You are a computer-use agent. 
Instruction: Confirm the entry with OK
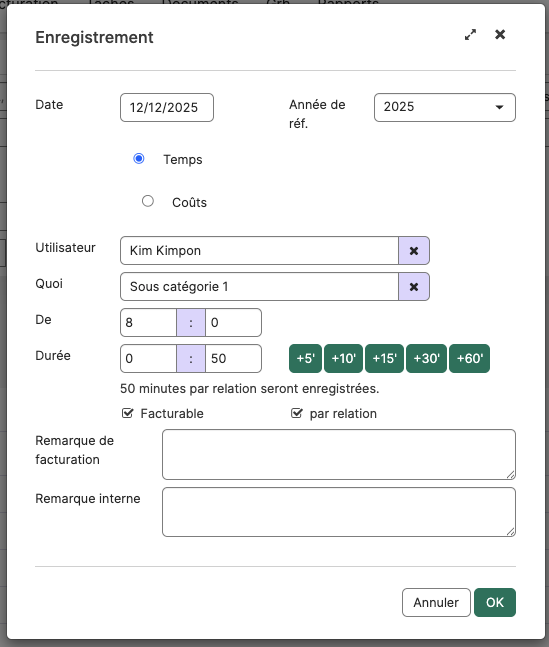(495, 602)
